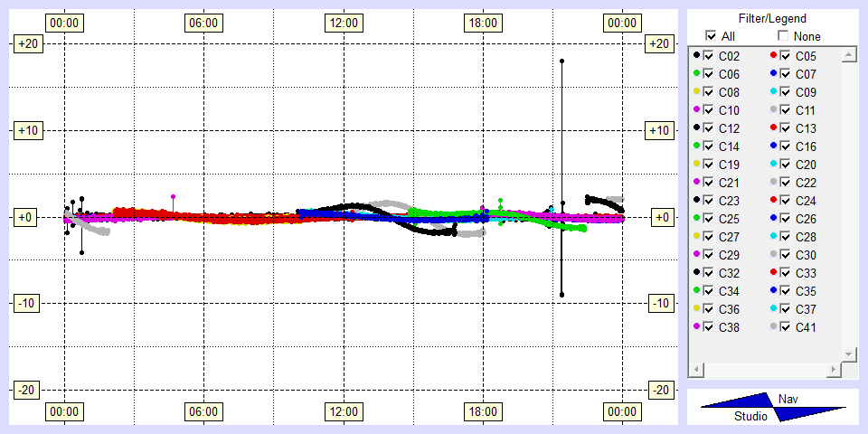
Task: Disable the C34 series checkbox
Action: (709, 291)
